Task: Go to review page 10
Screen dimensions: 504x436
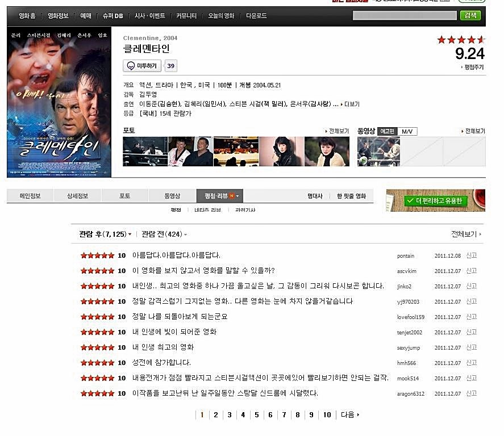Action: 327,415
